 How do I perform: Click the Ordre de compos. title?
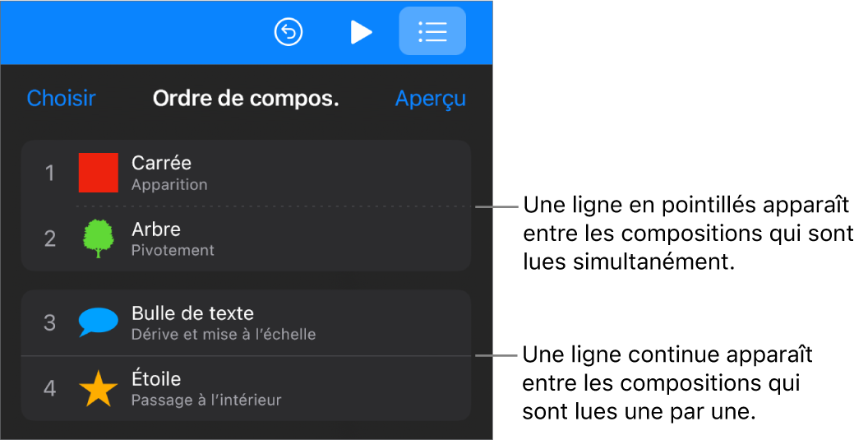click(246, 99)
